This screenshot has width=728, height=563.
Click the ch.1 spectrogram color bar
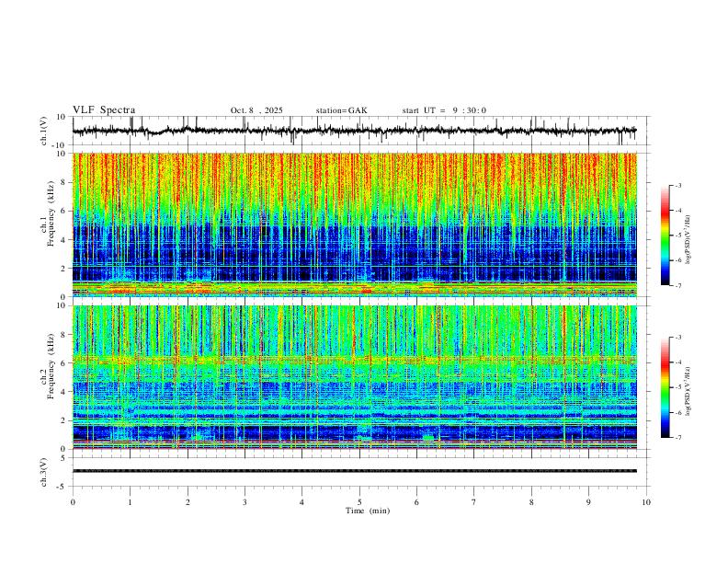pyautogui.click(x=665, y=236)
